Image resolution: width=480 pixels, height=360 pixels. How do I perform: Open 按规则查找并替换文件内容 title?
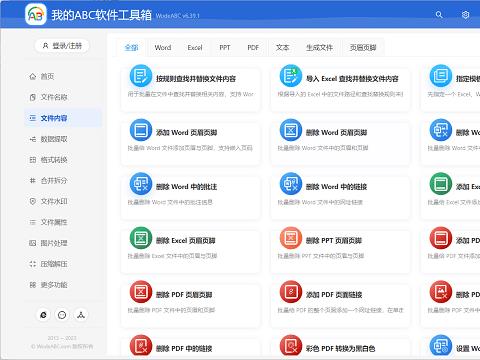pyautogui.click(x=196, y=79)
